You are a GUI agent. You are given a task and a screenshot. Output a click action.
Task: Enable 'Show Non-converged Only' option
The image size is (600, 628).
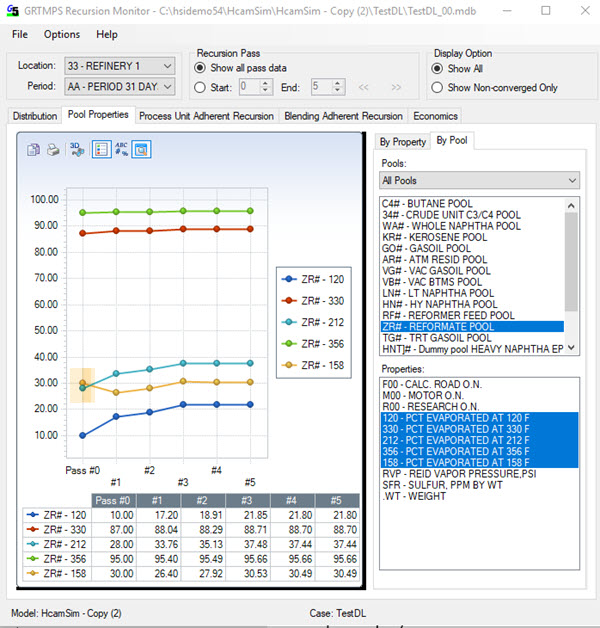[437, 87]
